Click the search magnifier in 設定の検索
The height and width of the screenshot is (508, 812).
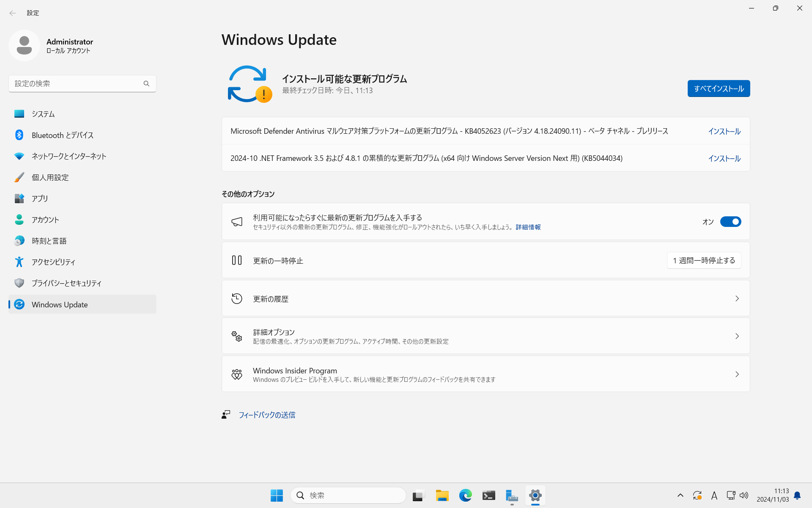click(146, 84)
